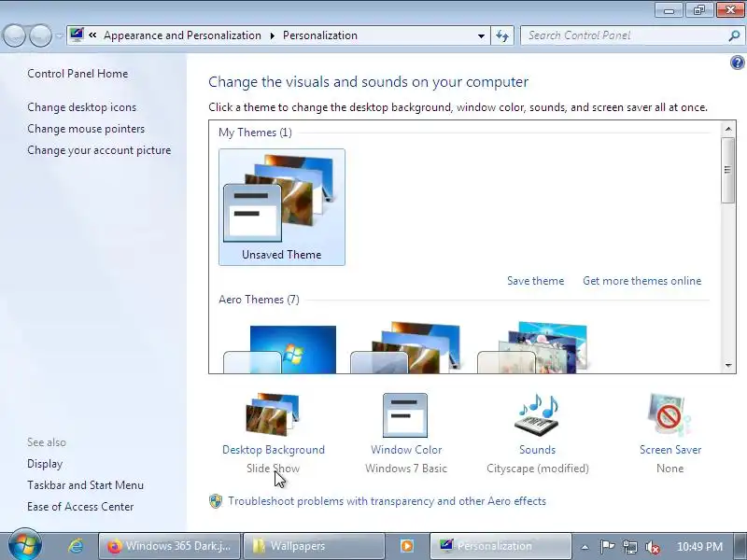Screen dimensions: 747x560
Task: Open Desktop Background slide show icon
Action: click(x=273, y=413)
